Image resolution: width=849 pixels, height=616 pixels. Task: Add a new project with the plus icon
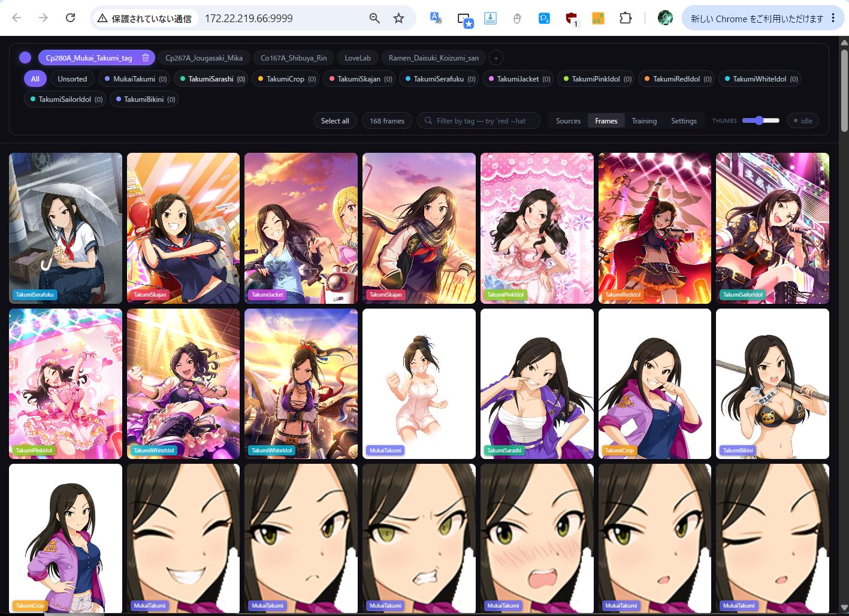(495, 58)
